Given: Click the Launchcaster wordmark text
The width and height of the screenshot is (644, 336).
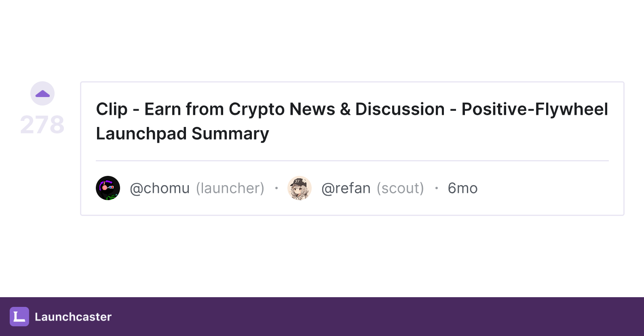Looking at the screenshot, I should [x=73, y=317].
